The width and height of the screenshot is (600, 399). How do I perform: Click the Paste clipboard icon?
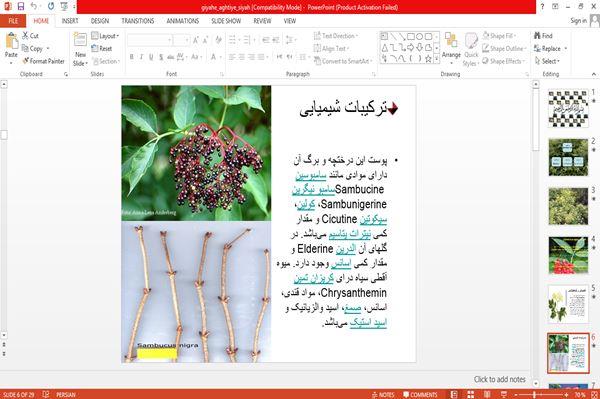11,41
